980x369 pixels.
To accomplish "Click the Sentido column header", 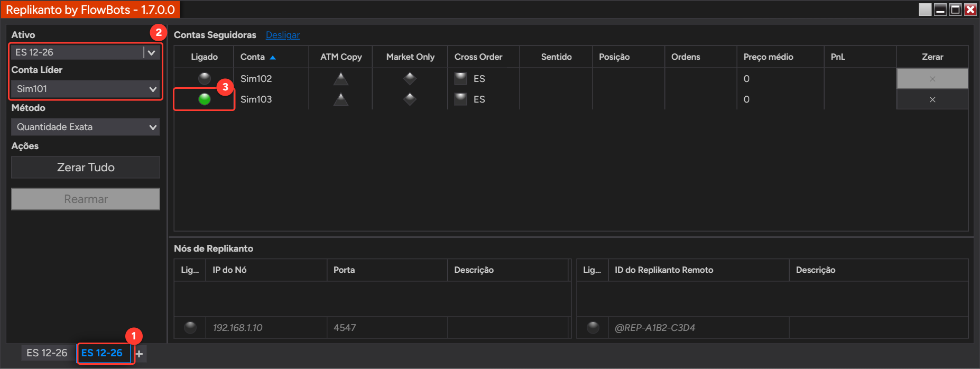I will 556,57.
